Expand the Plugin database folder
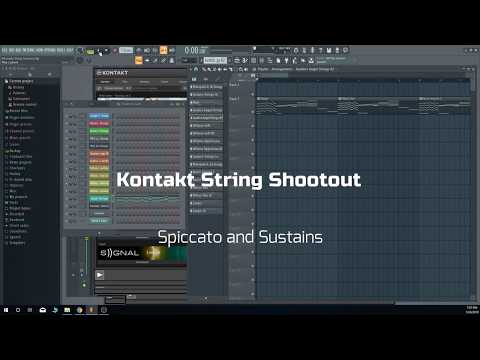 coord(21,118)
